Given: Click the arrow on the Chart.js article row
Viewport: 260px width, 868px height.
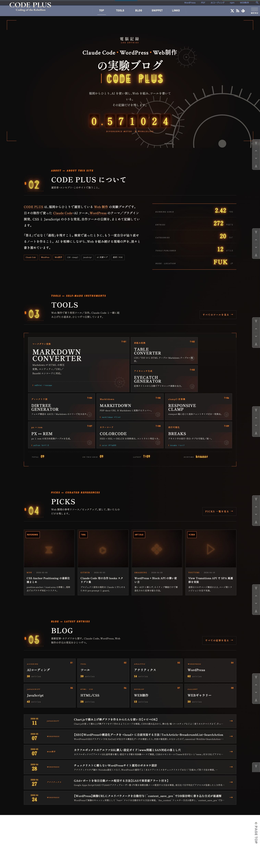Looking at the screenshot, I should (231, 721).
